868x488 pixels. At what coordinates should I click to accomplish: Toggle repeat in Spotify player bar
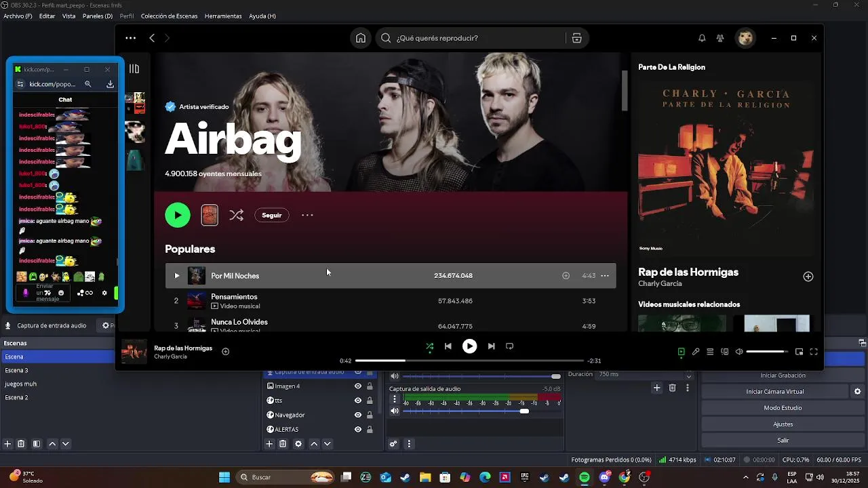click(x=509, y=346)
